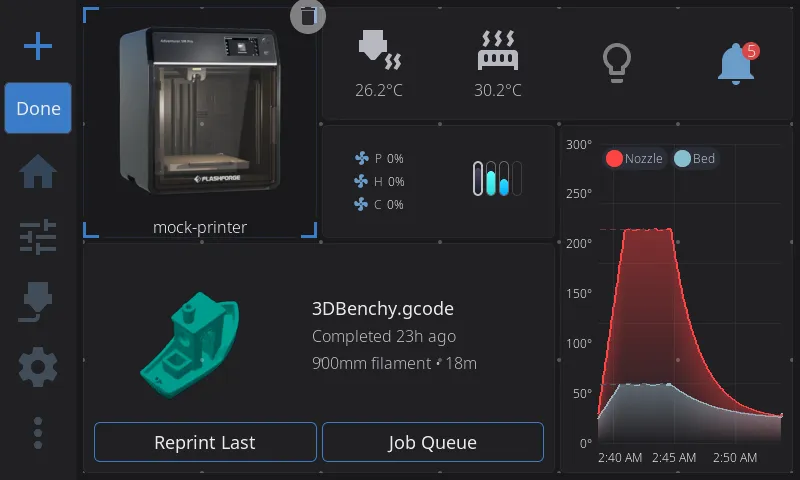The height and width of the screenshot is (480, 800).
Task: Click the 2:50 AM chart time label
Action: (735, 458)
